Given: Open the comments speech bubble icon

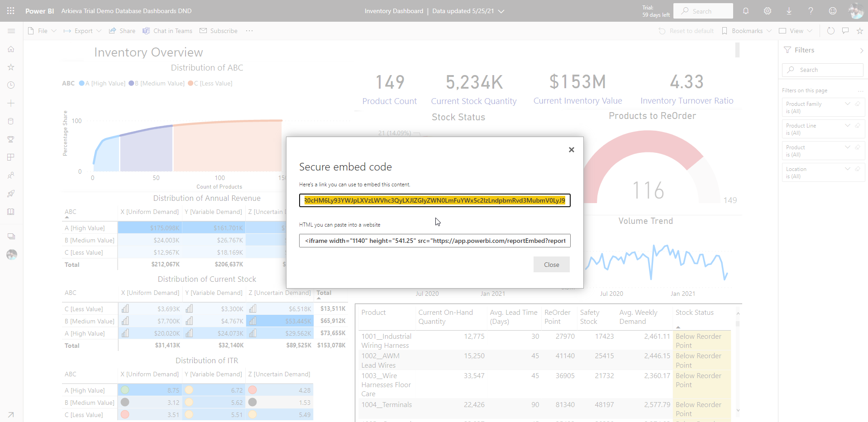Looking at the screenshot, I should click(845, 31).
